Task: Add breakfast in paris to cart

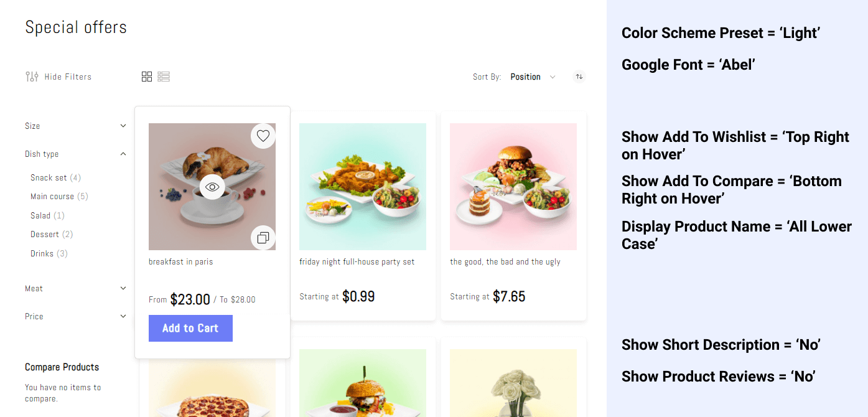Action: tap(190, 328)
